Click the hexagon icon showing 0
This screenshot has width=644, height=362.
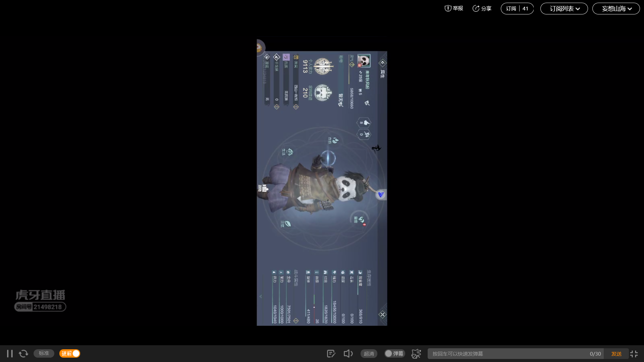coord(364,134)
